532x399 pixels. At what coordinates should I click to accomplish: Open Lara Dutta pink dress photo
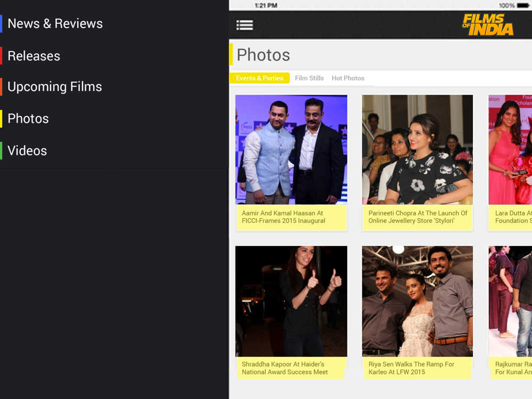pyautogui.click(x=510, y=149)
